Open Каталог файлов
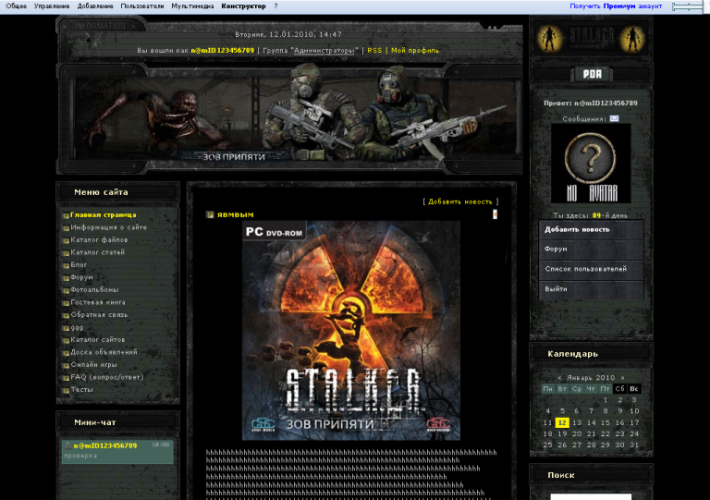Image resolution: width=710 pixels, height=500 pixels. coord(99,240)
